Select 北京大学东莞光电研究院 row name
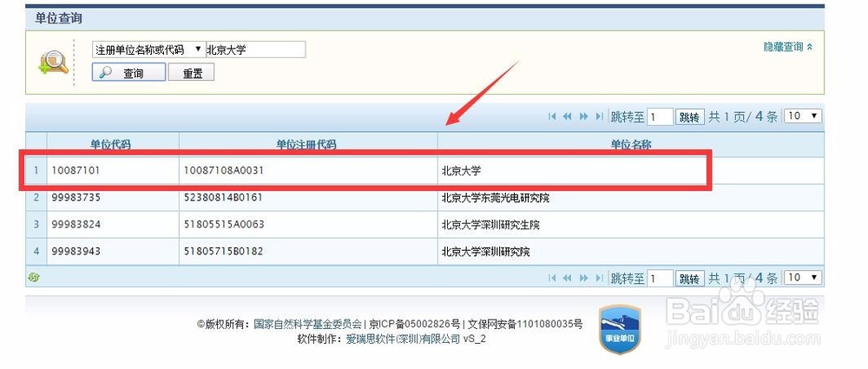This screenshot has height=369, width=868. [x=496, y=197]
